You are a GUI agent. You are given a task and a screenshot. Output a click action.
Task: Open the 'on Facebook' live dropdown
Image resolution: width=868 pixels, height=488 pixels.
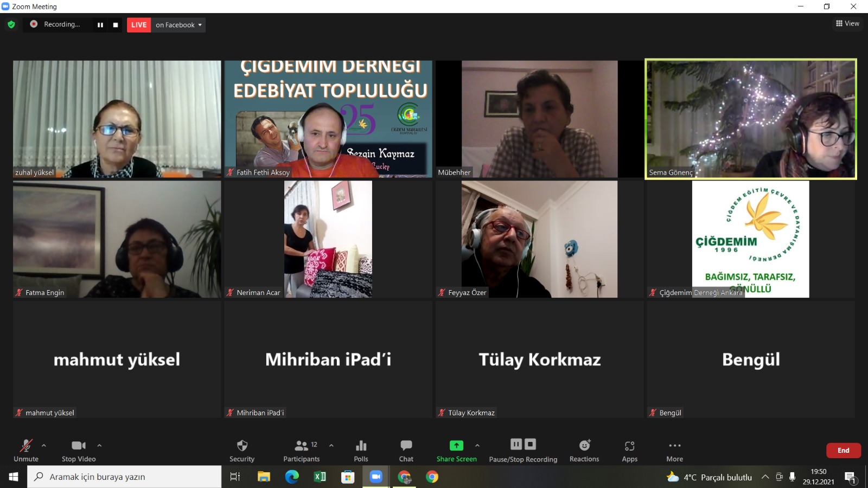[178, 25]
